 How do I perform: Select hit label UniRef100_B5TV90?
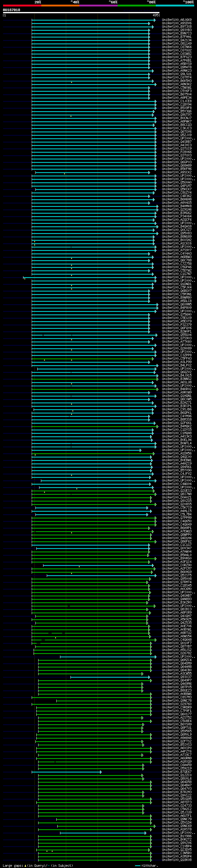point(177,470)
